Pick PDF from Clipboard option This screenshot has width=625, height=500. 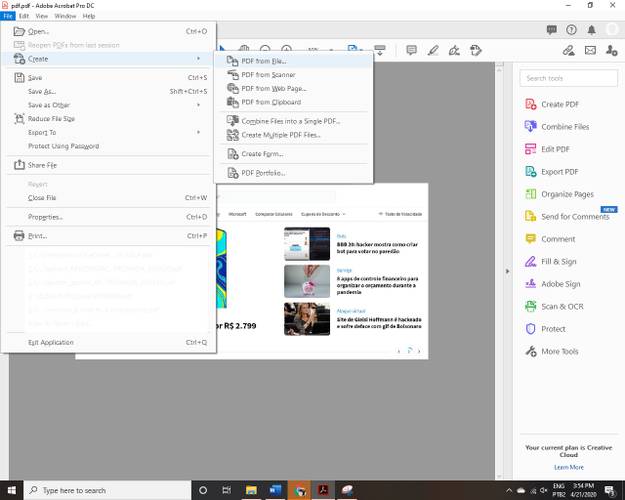[293, 102]
